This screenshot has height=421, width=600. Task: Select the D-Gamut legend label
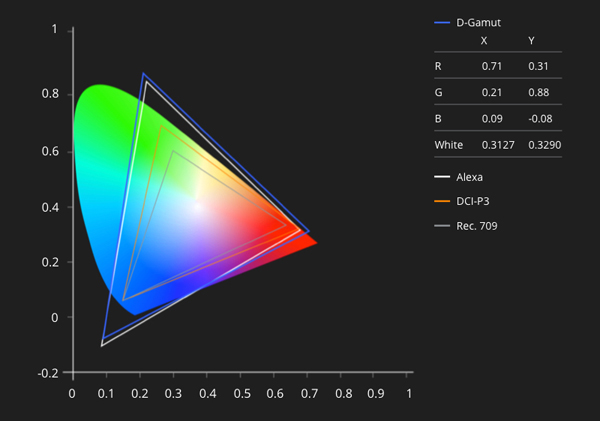click(x=478, y=21)
